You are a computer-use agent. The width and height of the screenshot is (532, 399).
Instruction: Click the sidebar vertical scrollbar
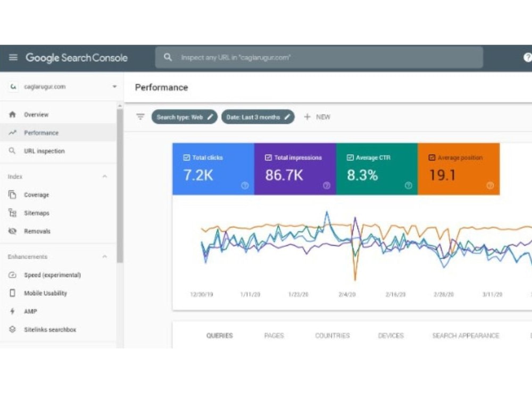(x=120, y=186)
